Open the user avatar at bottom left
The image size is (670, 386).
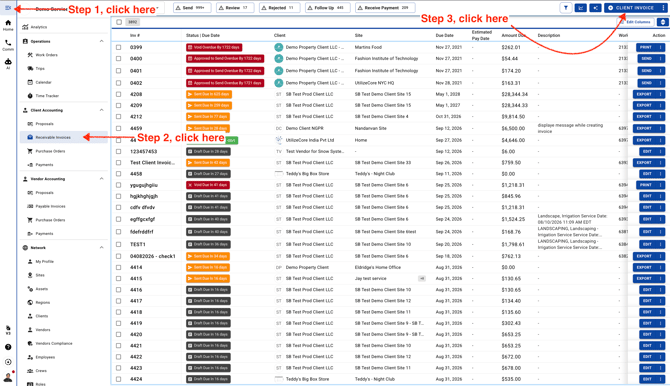pyautogui.click(x=8, y=377)
